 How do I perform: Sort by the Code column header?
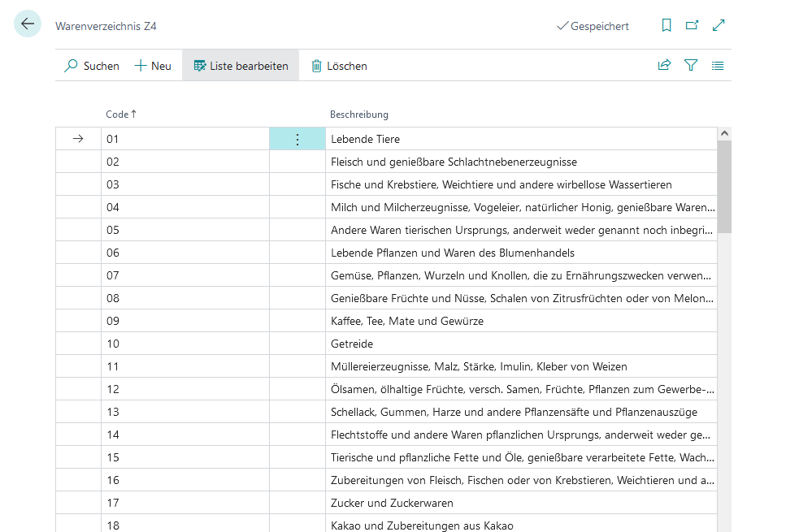click(117, 115)
